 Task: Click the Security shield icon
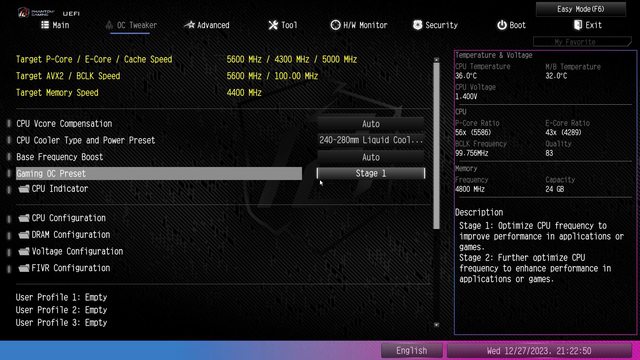point(417,25)
